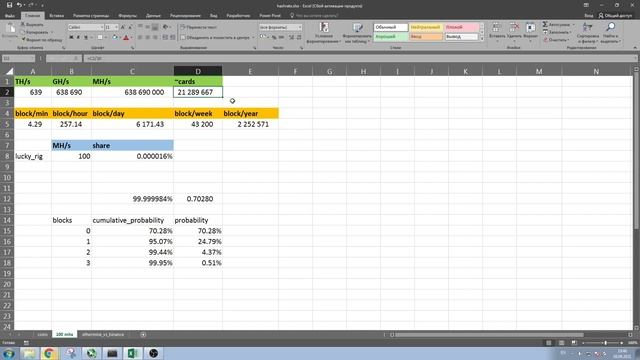Add a new sheet with plus button
Screen dimensions: 640x360
point(143,334)
